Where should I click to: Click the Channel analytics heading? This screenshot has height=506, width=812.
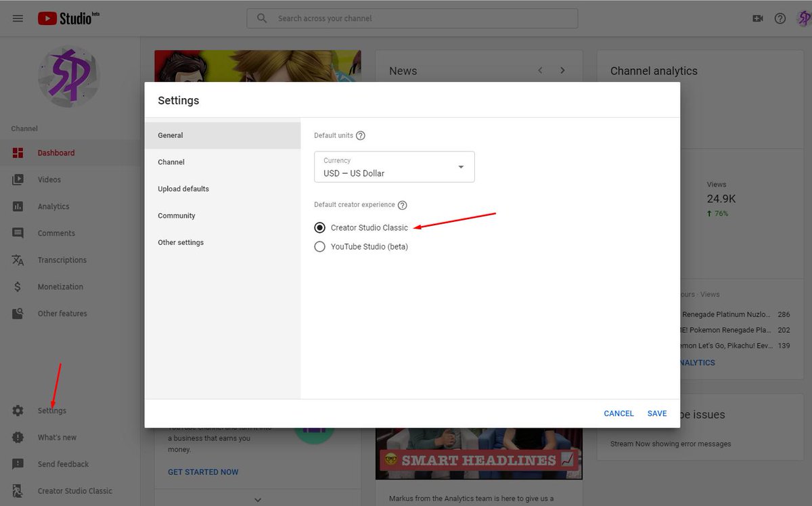pos(654,71)
